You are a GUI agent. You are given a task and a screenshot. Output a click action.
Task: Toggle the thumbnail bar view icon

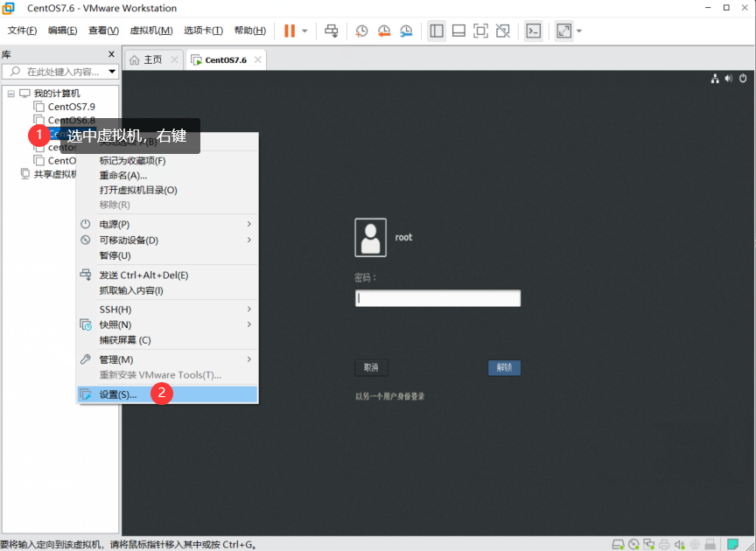pyautogui.click(x=458, y=31)
